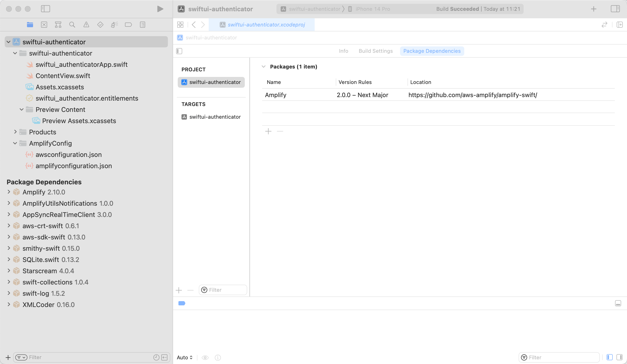Expand the AmplifyUtilsNotifications package entry

(x=9, y=203)
